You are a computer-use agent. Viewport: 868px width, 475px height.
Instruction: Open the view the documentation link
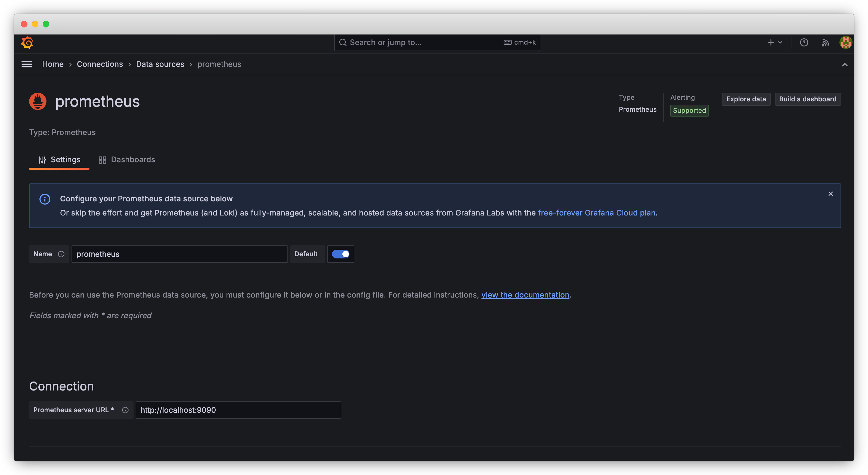(x=525, y=295)
